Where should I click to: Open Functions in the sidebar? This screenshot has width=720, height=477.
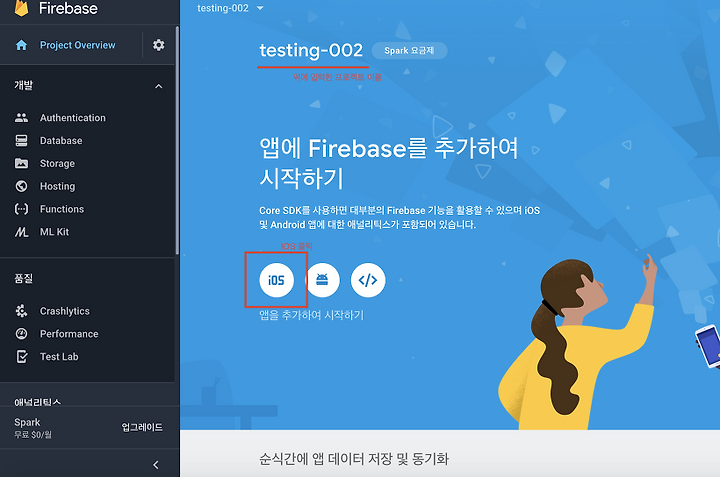[x=62, y=209]
